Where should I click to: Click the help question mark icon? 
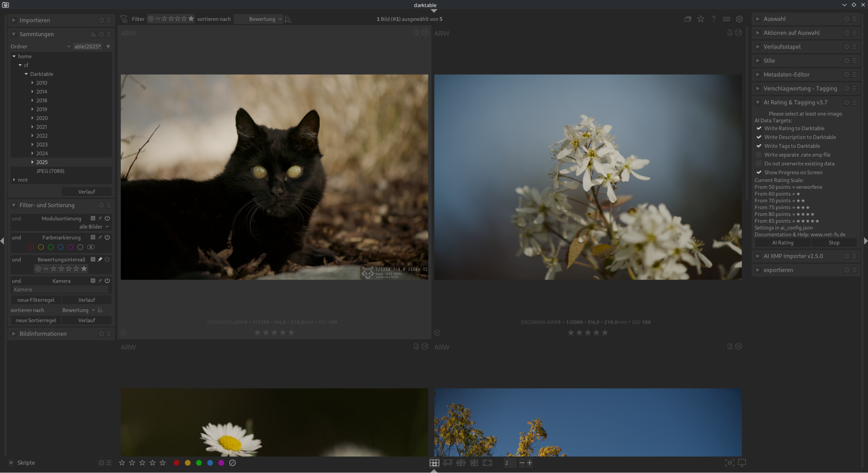[713, 19]
